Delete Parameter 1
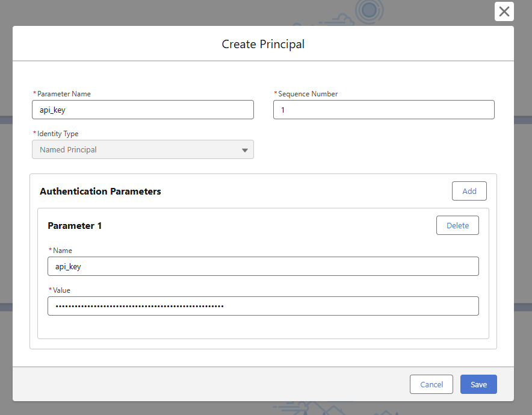 pos(457,225)
